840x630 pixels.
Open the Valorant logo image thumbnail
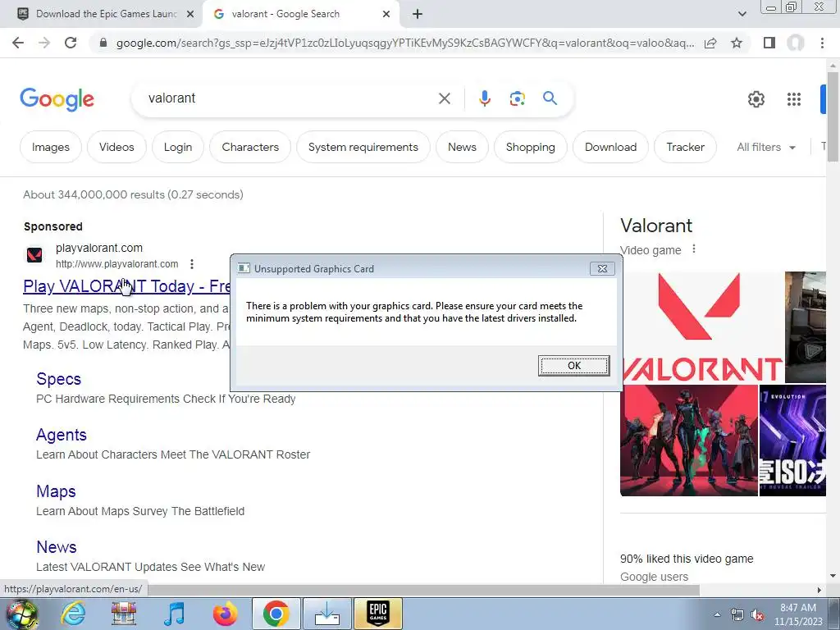pos(702,326)
